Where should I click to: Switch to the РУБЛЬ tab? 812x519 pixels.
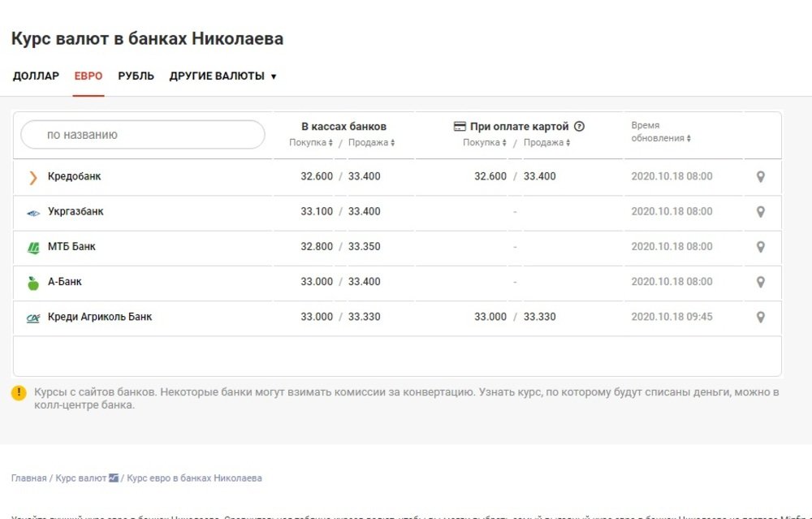(x=136, y=76)
